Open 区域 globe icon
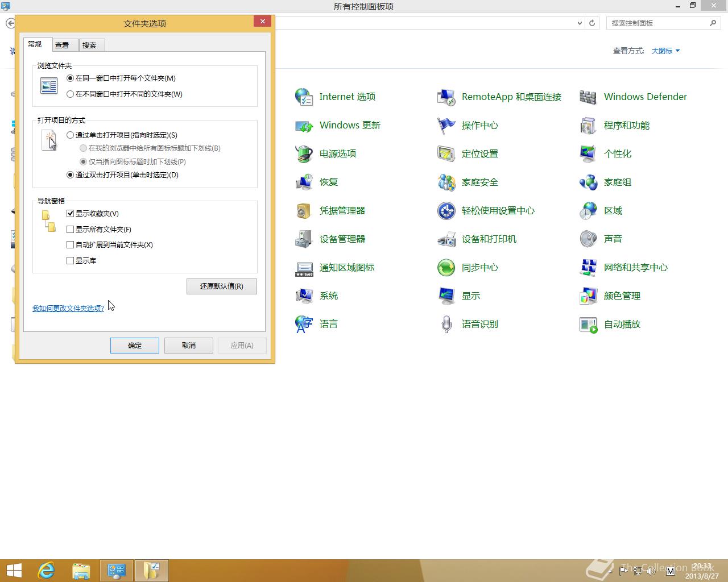 [588, 210]
